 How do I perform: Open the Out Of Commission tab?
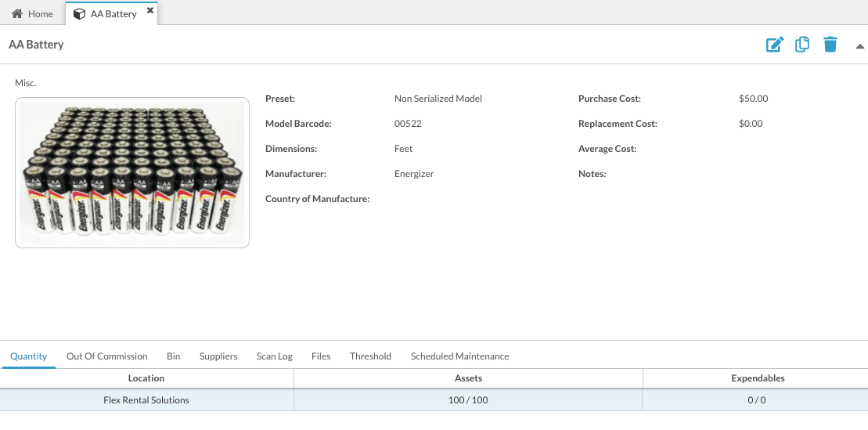coord(107,356)
